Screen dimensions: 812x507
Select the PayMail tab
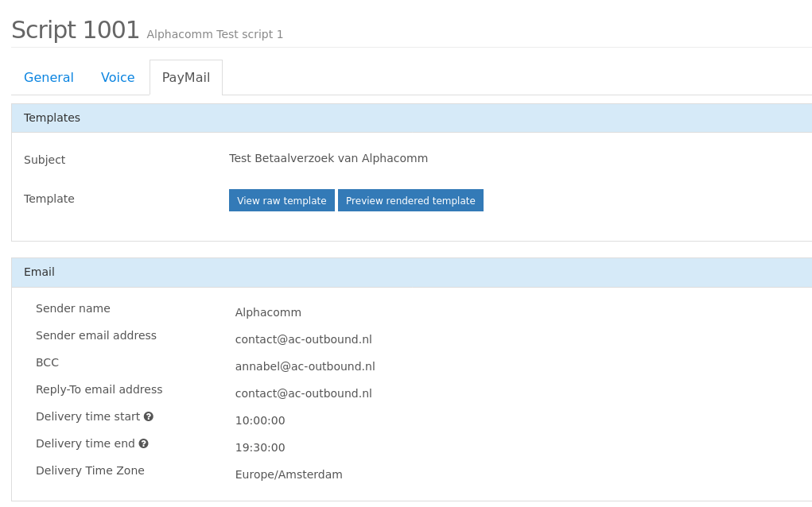[x=185, y=77]
